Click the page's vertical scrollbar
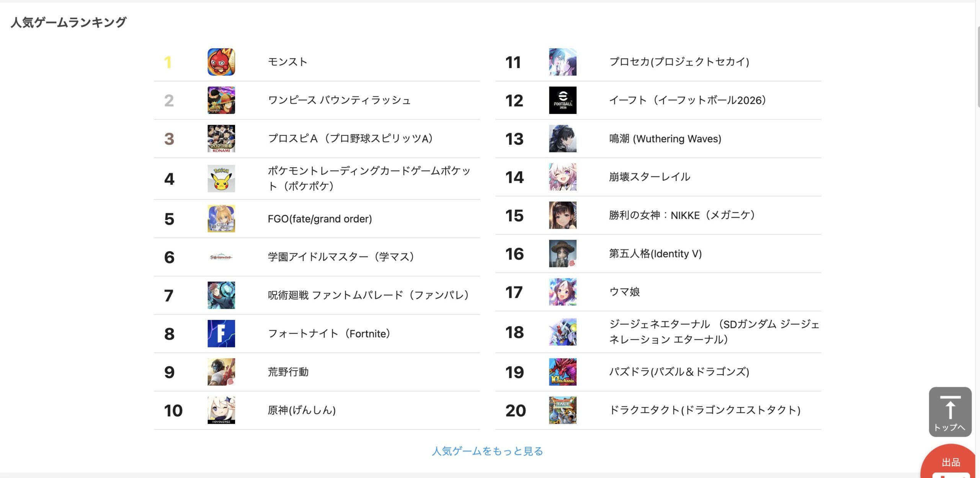Screen dimensions: 980x478 click(x=977, y=65)
